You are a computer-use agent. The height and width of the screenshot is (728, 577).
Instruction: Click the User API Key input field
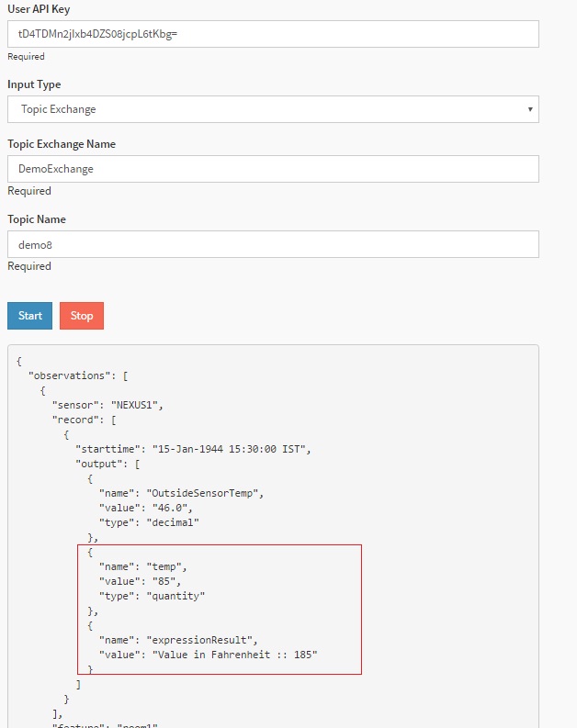[x=273, y=34]
